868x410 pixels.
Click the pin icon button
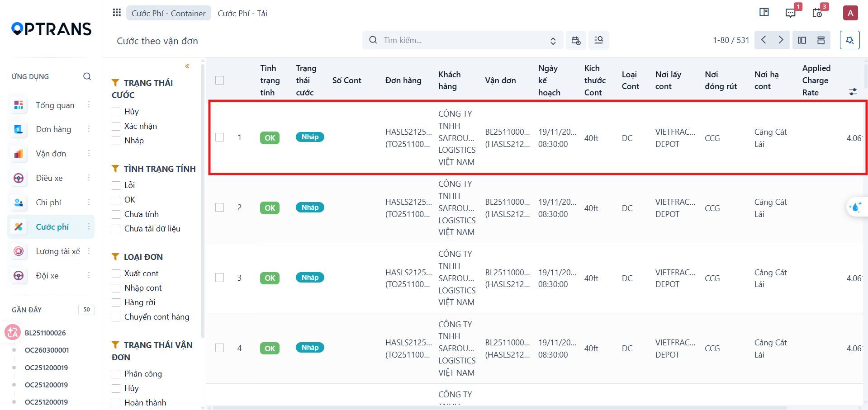point(850,40)
